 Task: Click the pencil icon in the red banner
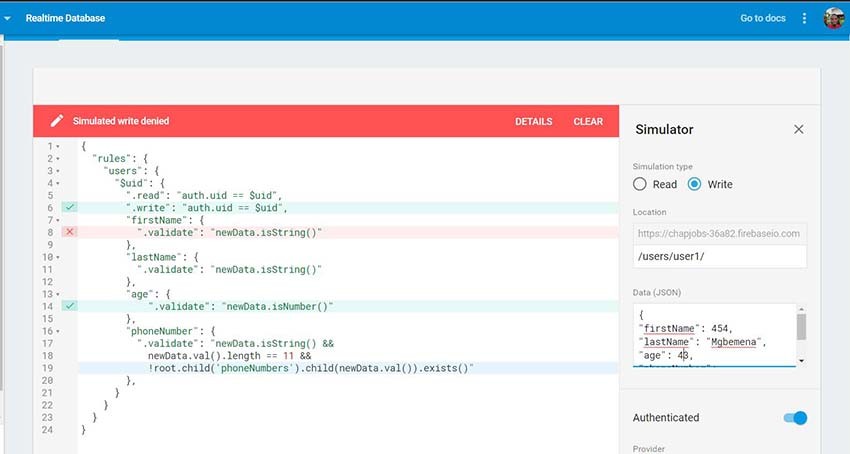click(57, 121)
